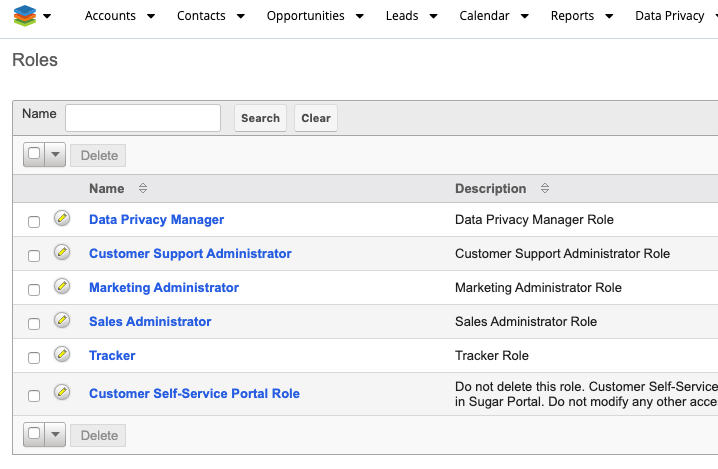718x469 pixels.
Task: Sort list by Name column arrows
Action: coord(143,189)
